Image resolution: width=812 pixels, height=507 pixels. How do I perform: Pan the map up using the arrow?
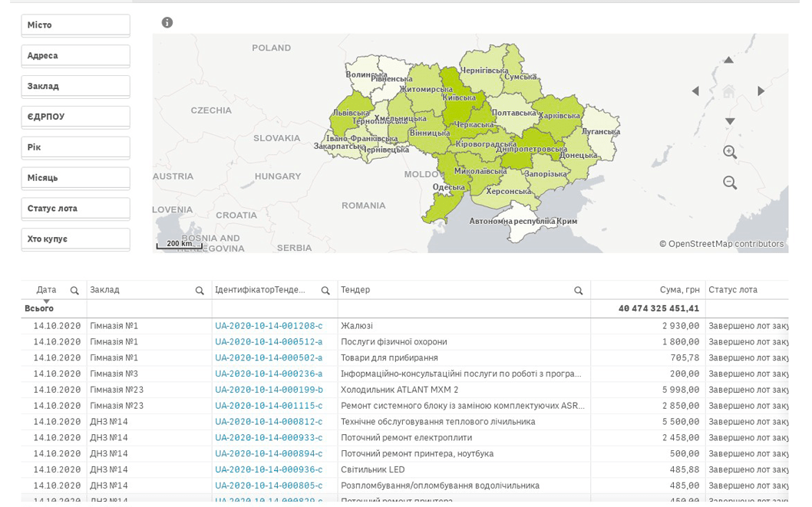point(728,60)
